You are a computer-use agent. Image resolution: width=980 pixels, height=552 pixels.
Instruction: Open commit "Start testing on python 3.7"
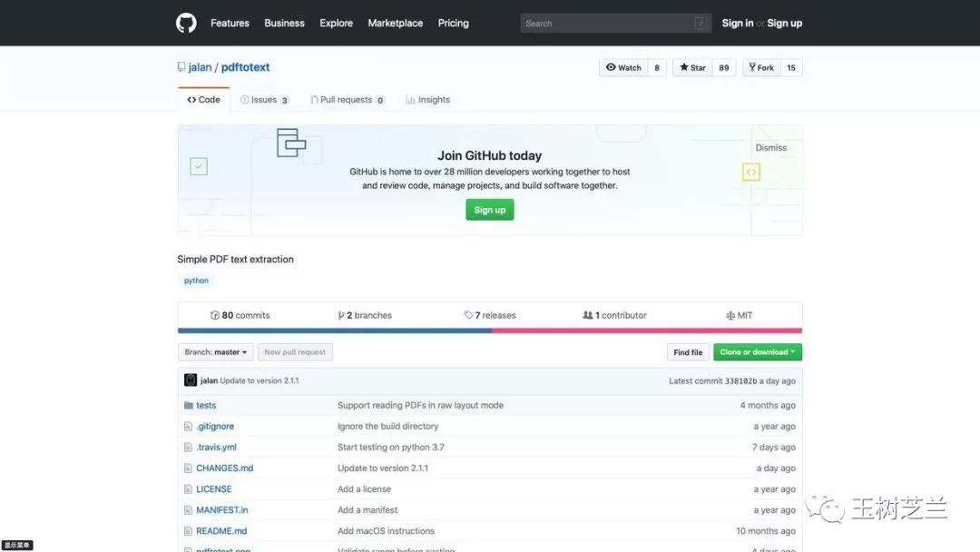point(391,447)
